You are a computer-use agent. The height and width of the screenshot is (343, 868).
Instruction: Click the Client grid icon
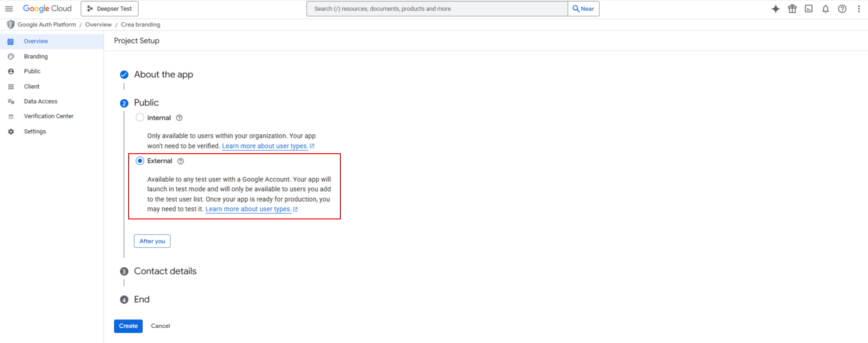(x=11, y=87)
